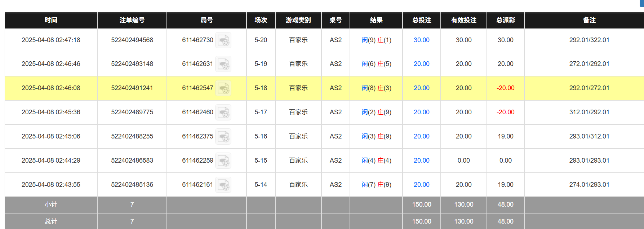Image resolution: width=644 pixels, height=229 pixels.
Task: Select bet number 522402494568
Action: (x=132, y=40)
